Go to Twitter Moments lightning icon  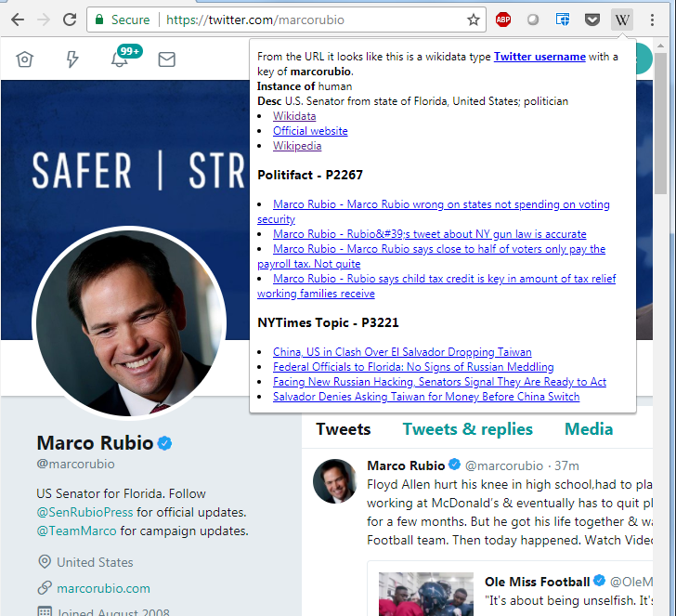72,60
